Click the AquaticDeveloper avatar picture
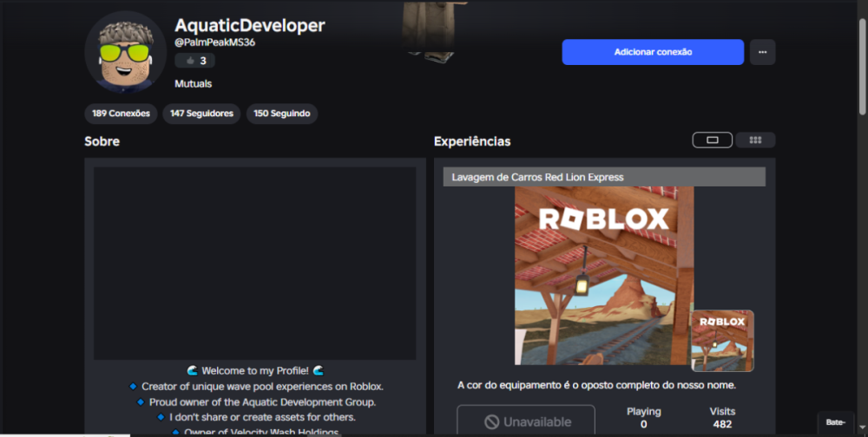The height and width of the screenshot is (437, 868). tap(126, 52)
